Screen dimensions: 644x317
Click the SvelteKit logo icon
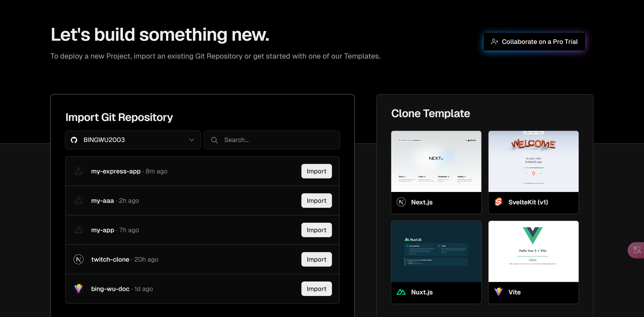[x=498, y=202]
